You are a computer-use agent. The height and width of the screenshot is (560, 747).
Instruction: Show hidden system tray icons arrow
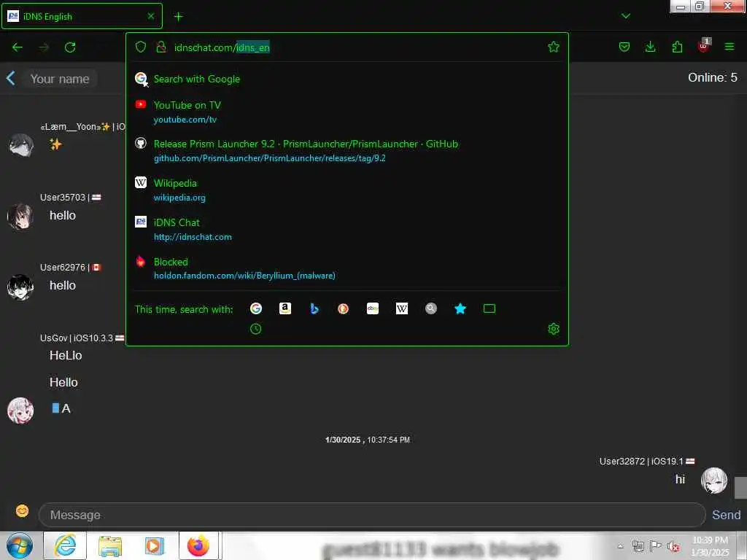[x=620, y=545]
